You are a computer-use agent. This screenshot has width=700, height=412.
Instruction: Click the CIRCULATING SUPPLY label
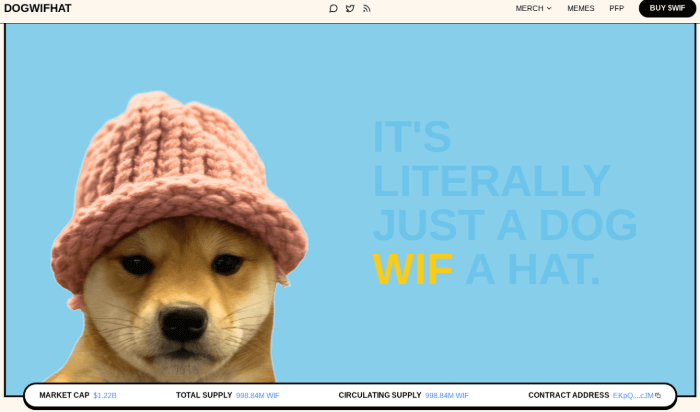(x=380, y=395)
